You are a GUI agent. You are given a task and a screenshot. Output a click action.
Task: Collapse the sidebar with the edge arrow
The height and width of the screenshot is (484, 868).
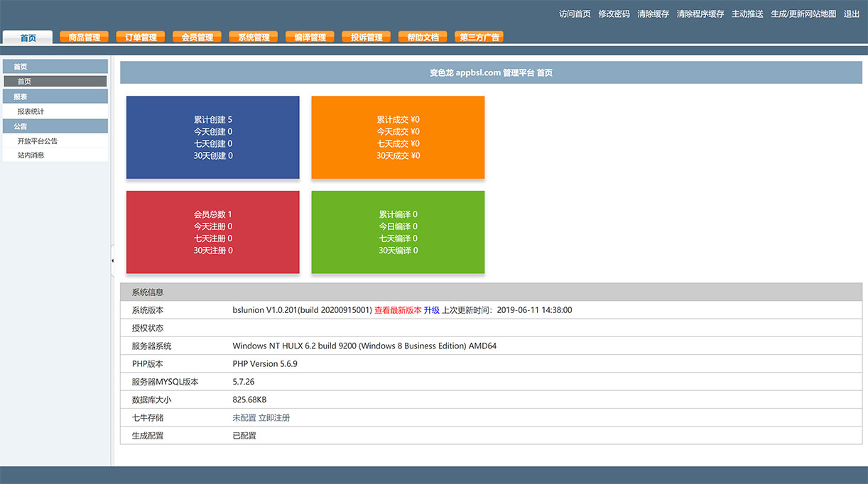[x=112, y=260]
